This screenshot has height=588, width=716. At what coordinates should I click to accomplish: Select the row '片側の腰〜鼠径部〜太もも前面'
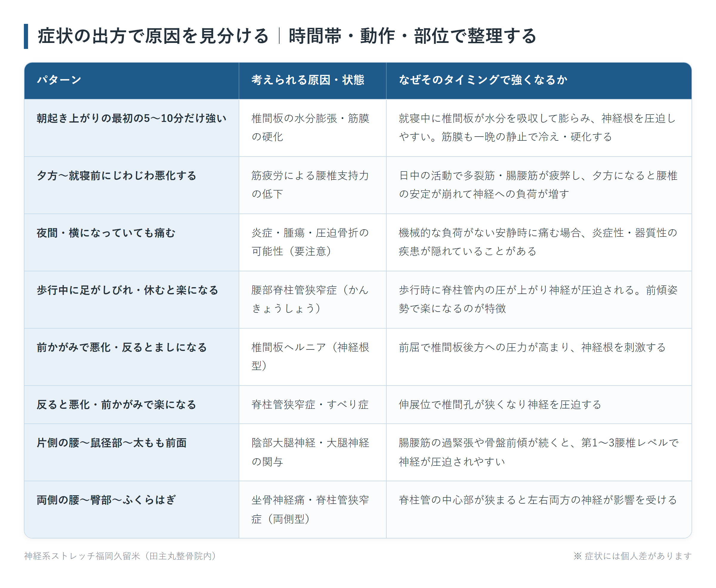pyautogui.click(x=358, y=452)
